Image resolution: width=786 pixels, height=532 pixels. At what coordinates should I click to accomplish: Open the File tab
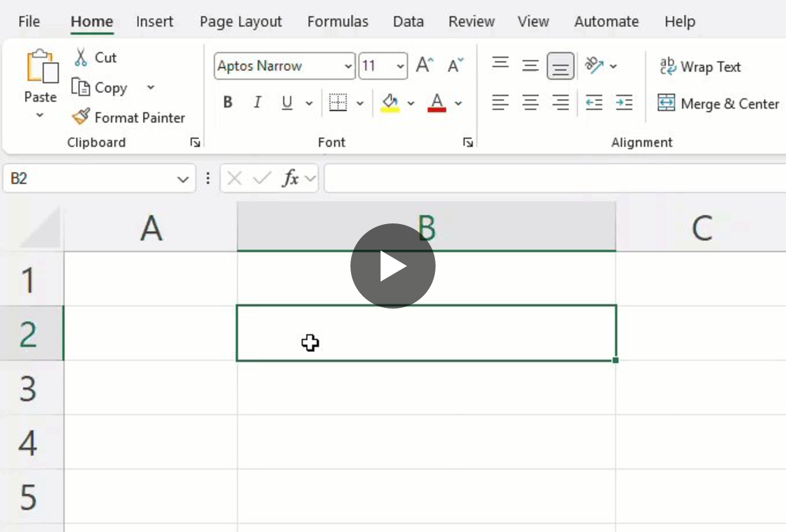29,22
